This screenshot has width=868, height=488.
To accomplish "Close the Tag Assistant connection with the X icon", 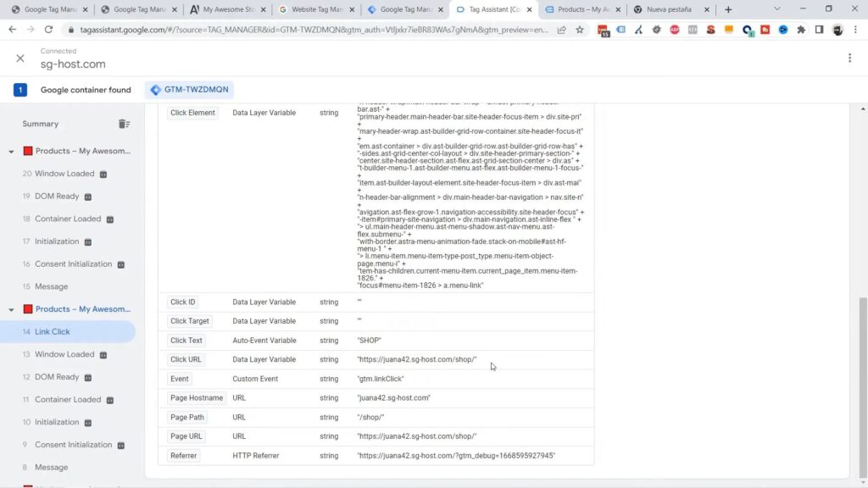I will coord(20,58).
